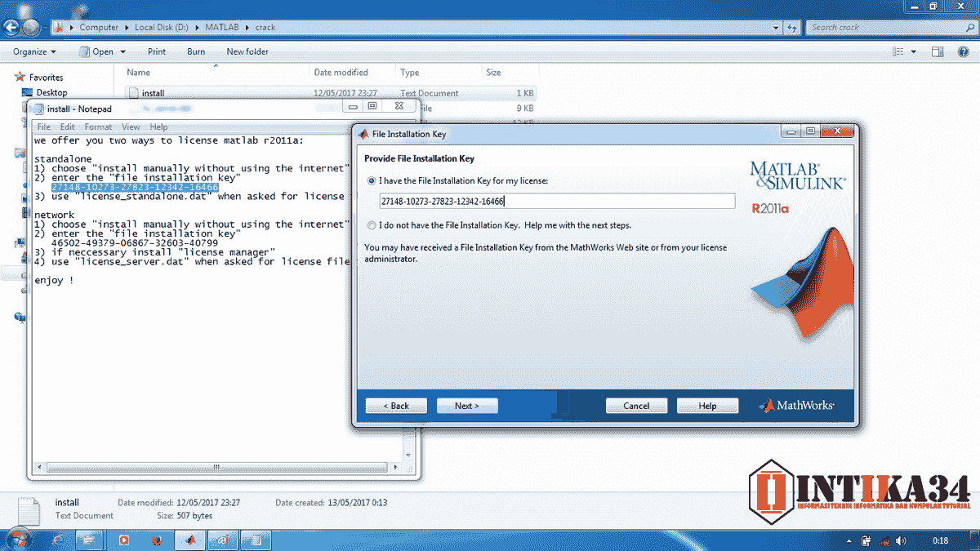Open Explorer help question mark icon
Screen dimensions: 980x551
click(962, 51)
